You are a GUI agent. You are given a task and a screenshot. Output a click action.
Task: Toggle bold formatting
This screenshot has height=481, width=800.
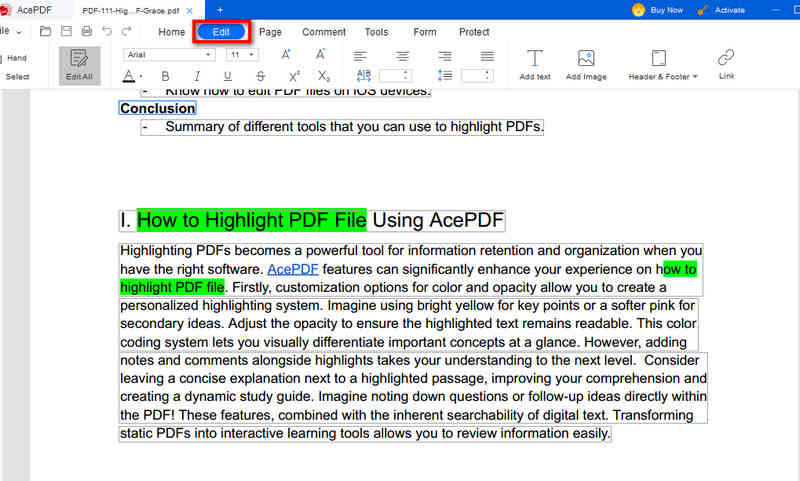[165, 76]
